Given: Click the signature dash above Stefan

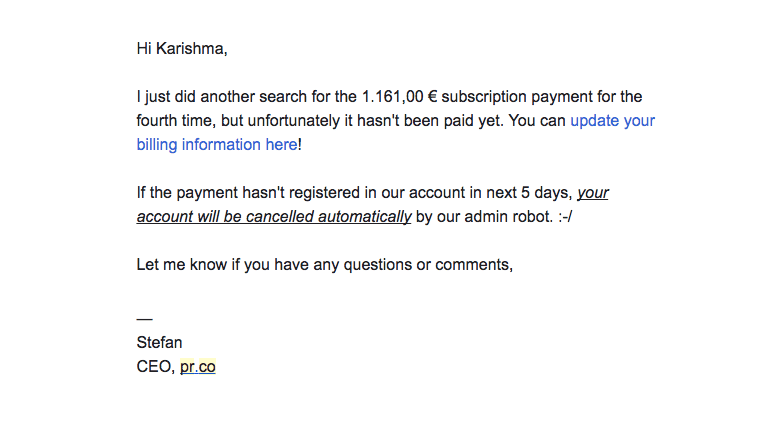Looking at the screenshot, I should click(x=144, y=318).
